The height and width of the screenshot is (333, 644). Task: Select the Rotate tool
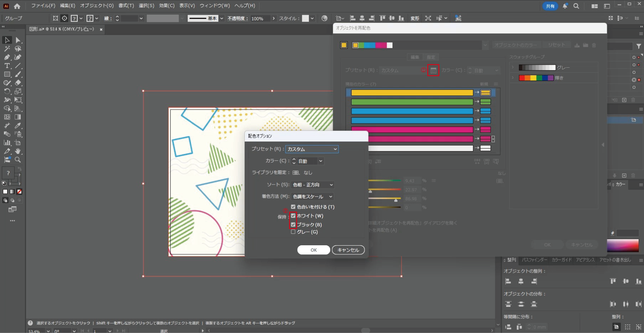pyautogui.click(x=7, y=91)
